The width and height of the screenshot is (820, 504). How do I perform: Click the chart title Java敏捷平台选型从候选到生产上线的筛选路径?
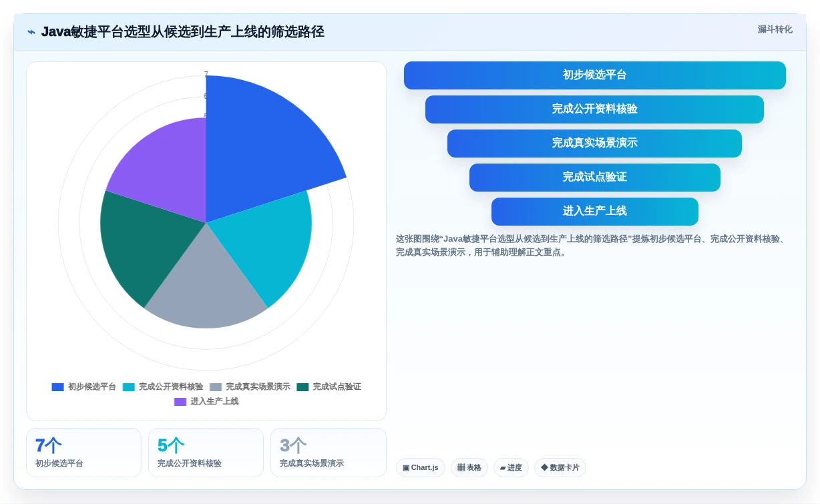point(182,32)
